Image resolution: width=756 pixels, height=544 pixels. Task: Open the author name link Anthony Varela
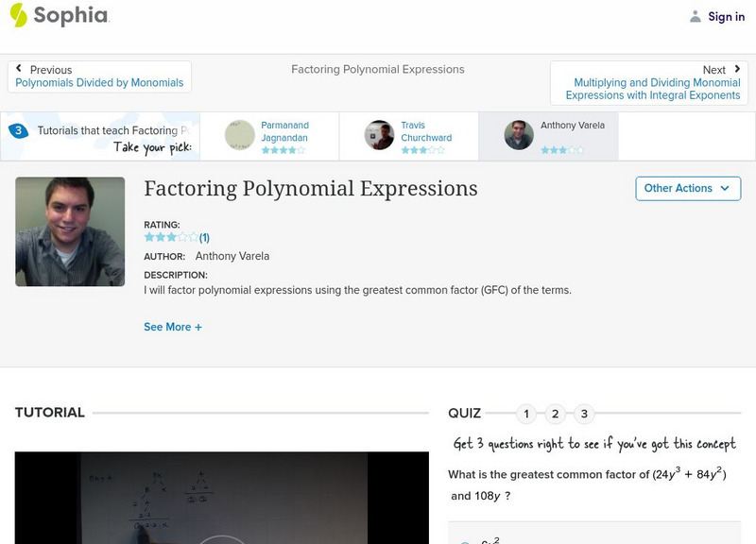[233, 256]
